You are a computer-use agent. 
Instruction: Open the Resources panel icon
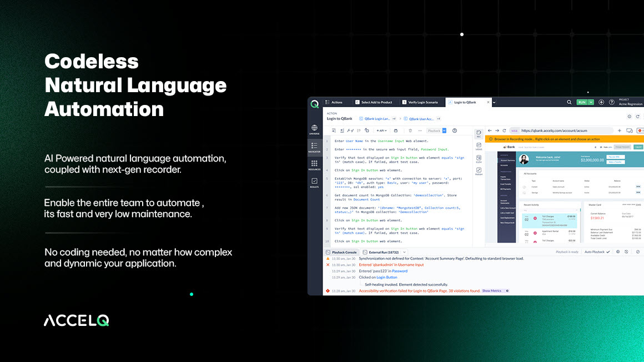point(315,163)
